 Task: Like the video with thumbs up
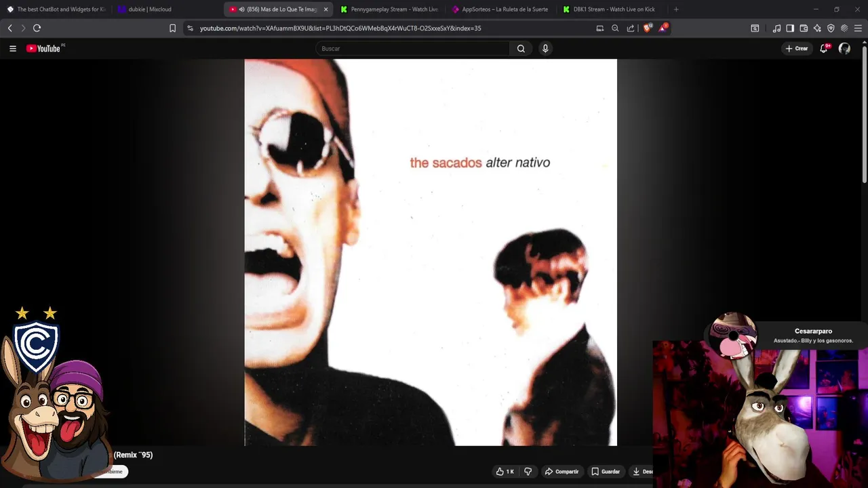tap(505, 471)
